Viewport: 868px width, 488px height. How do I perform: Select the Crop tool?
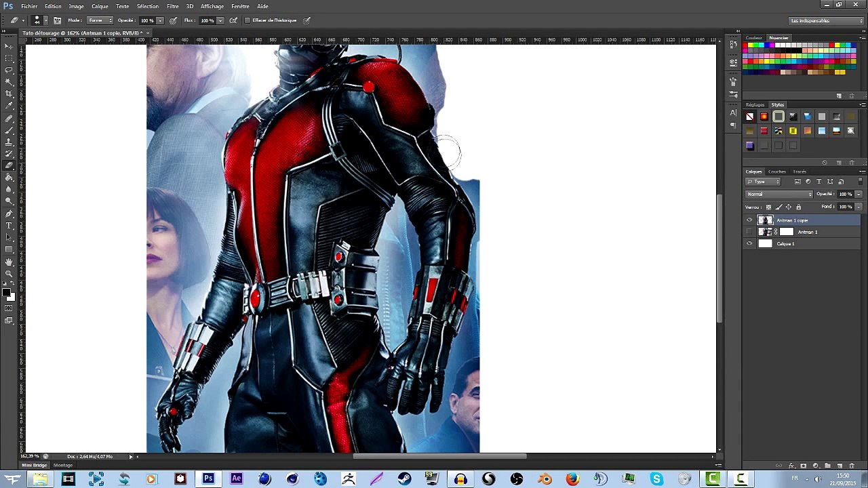(x=9, y=94)
